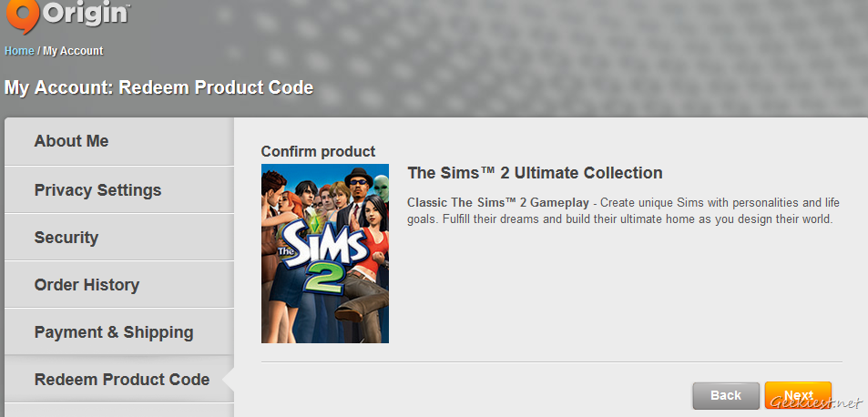Click the My Account breadcrumb

73,51
